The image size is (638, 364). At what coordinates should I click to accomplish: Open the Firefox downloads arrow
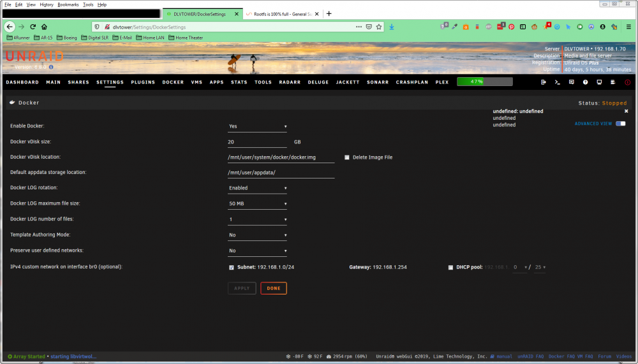pyautogui.click(x=392, y=27)
